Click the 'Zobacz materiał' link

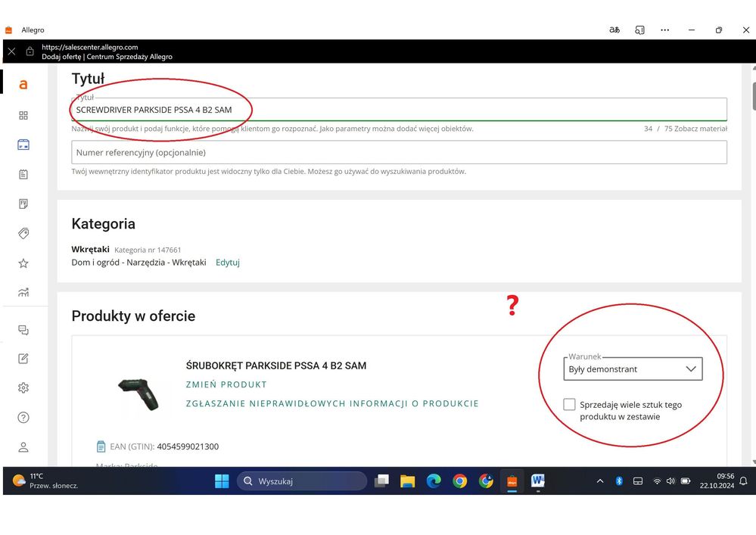701,129
